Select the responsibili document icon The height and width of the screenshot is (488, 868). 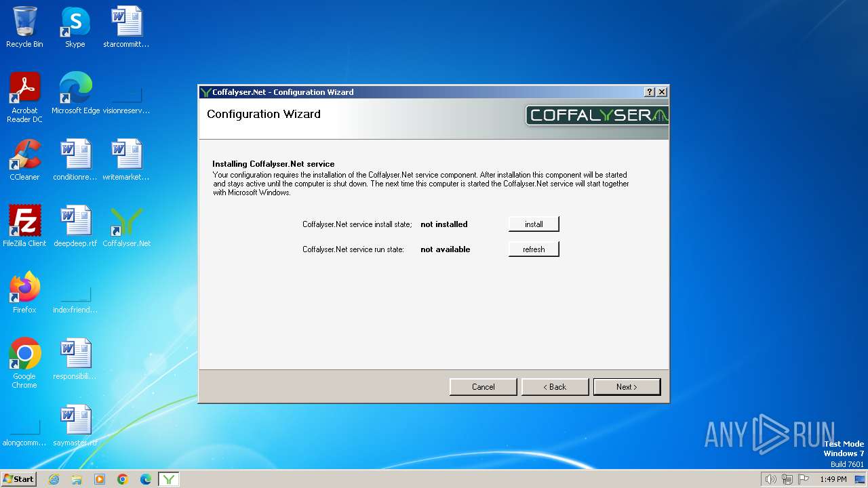75,359
